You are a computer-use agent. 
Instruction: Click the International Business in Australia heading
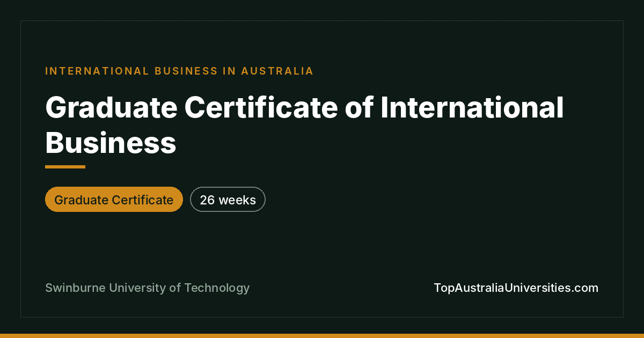[x=179, y=71]
